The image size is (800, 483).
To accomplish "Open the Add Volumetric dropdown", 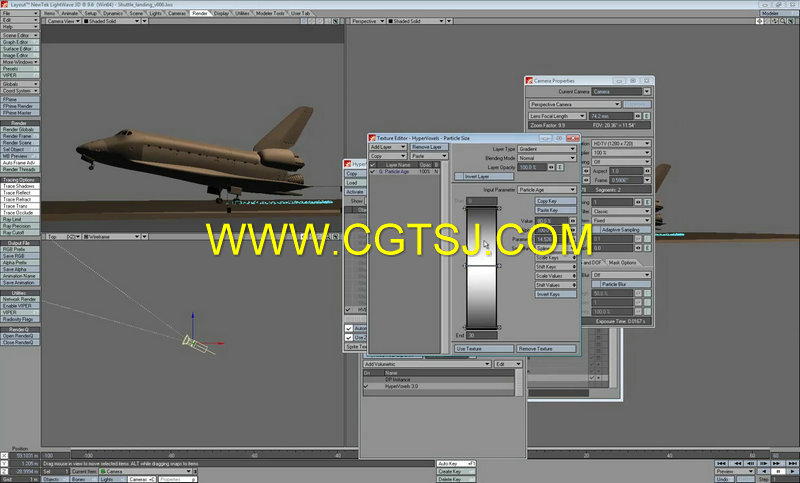I will coord(427,364).
